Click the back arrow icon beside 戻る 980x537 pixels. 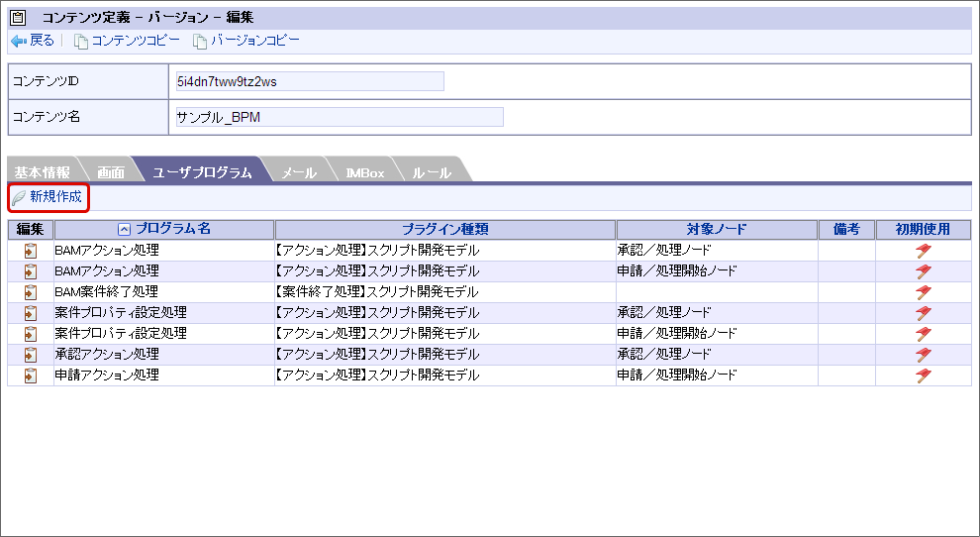(19, 42)
